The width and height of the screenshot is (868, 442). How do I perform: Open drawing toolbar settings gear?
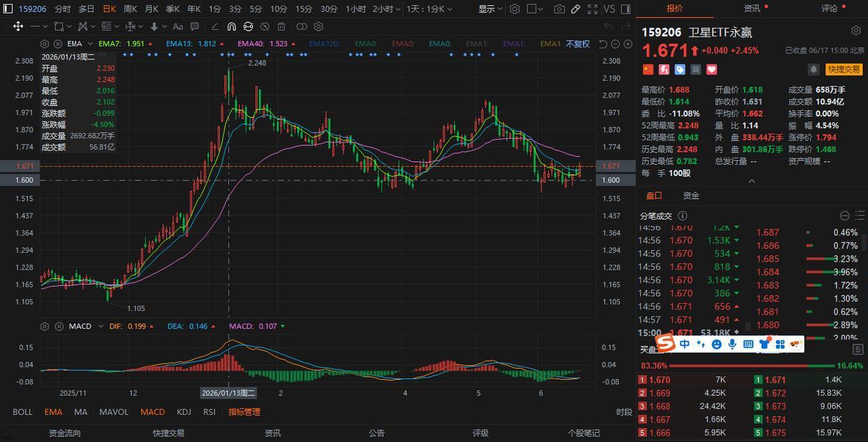coord(318,26)
